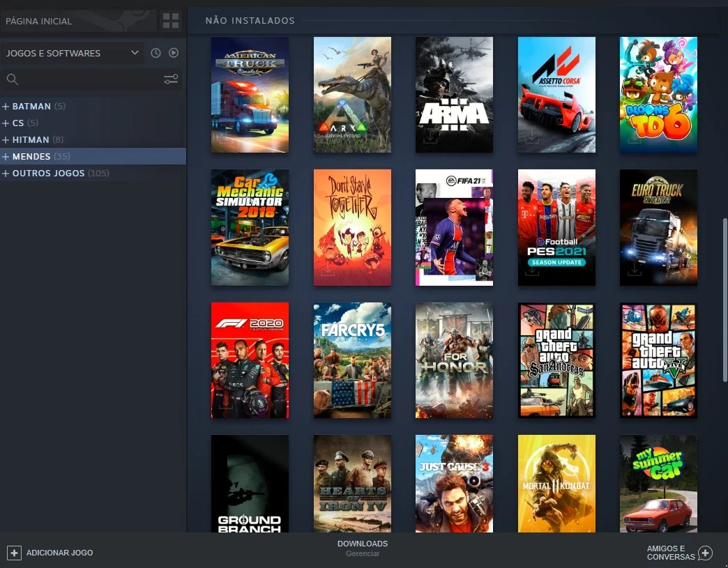Click the friends chat plus icon

click(705, 553)
